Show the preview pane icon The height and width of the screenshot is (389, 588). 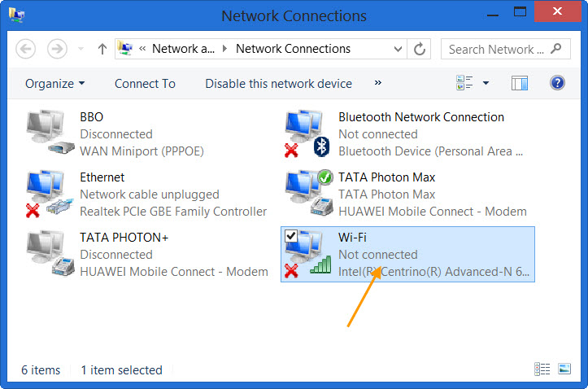click(x=520, y=83)
